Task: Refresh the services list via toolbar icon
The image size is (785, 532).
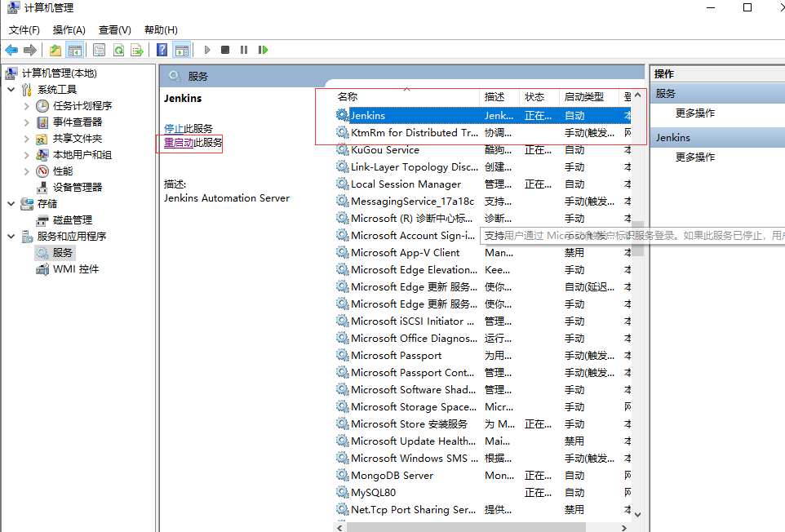Action: point(118,50)
